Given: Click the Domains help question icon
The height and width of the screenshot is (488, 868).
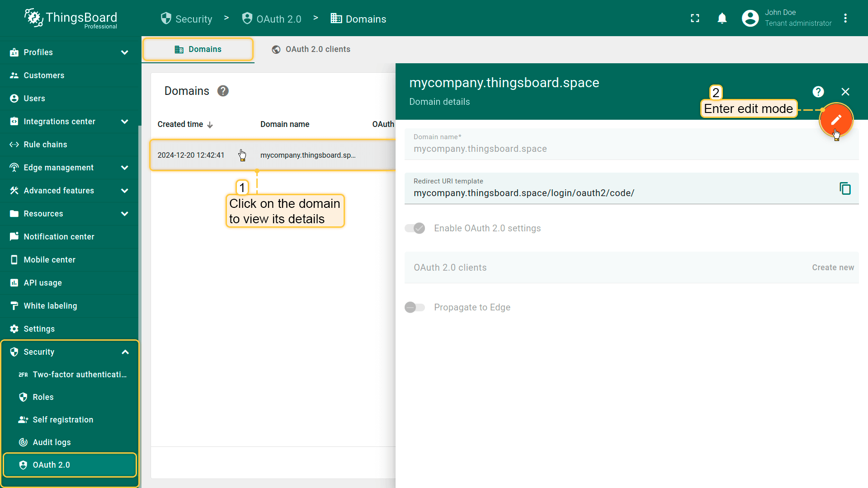Looking at the screenshot, I should 223,91.
